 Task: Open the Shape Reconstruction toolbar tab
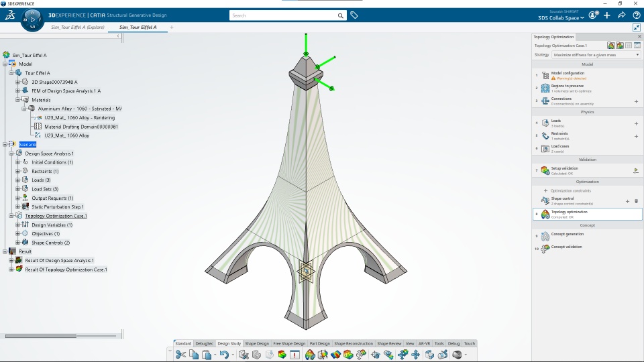[x=354, y=343]
